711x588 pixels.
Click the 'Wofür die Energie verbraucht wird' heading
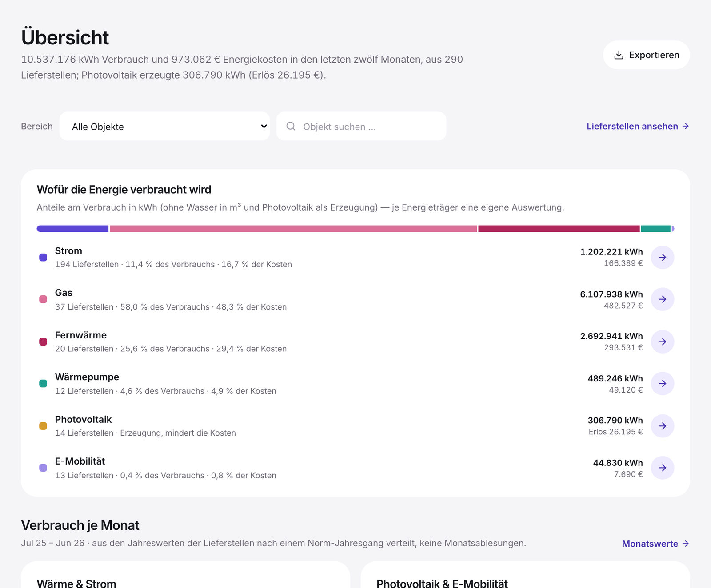(x=124, y=190)
